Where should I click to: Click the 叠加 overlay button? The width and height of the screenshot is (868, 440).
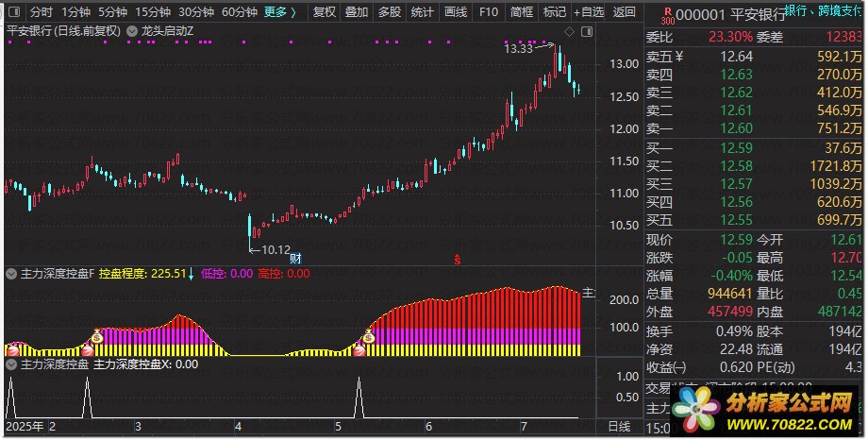point(357,11)
